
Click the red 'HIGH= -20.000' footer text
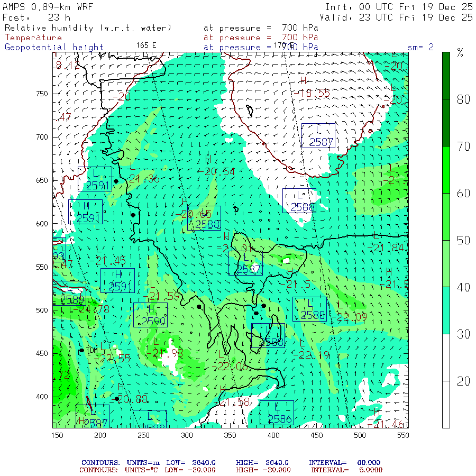(263, 470)
